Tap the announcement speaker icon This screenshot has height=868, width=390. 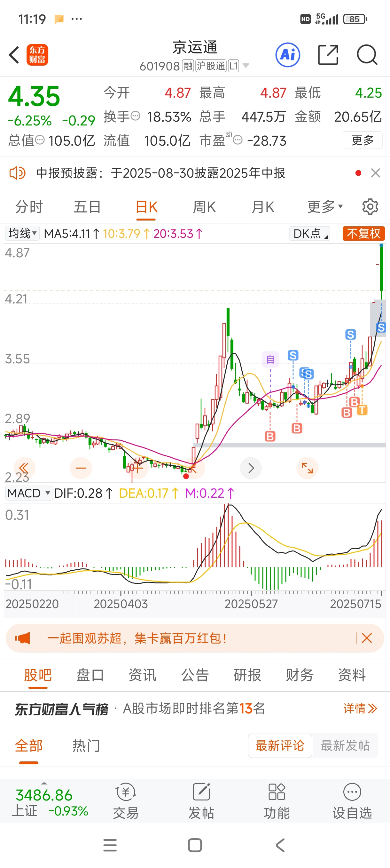[x=17, y=173]
